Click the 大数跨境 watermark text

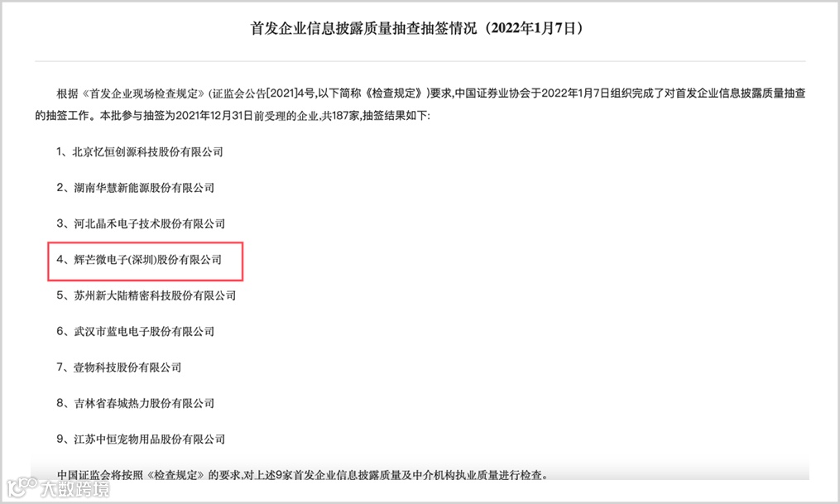(75, 488)
